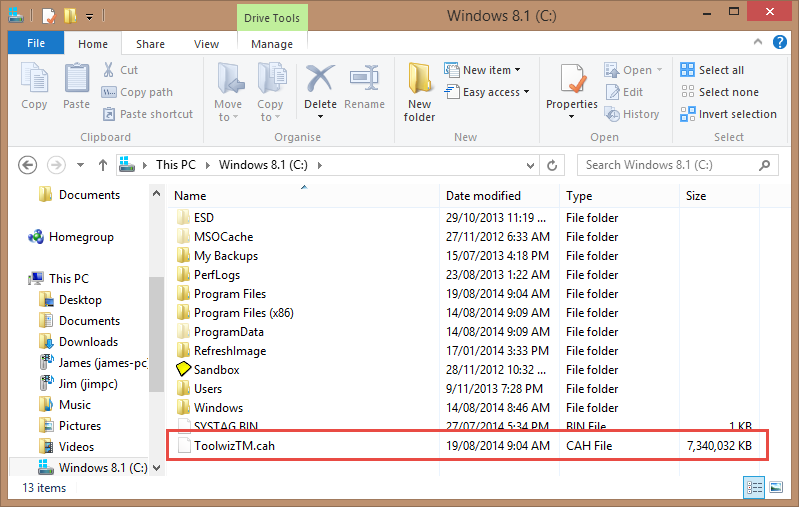The image size is (799, 507).
Task: Expand the Properties dropdown arrow
Action: click(x=572, y=117)
